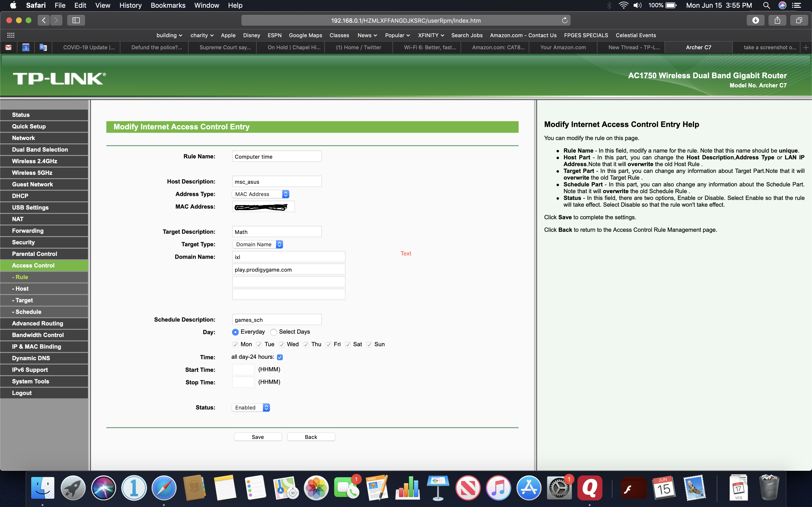Screen dimensions: 812x507
Task: Open the Status Enabled dropdown
Action: coord(251,408)
